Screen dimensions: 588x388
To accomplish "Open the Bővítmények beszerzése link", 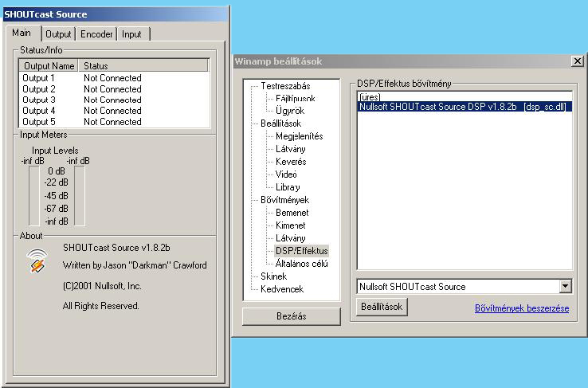I will [522, 308].
